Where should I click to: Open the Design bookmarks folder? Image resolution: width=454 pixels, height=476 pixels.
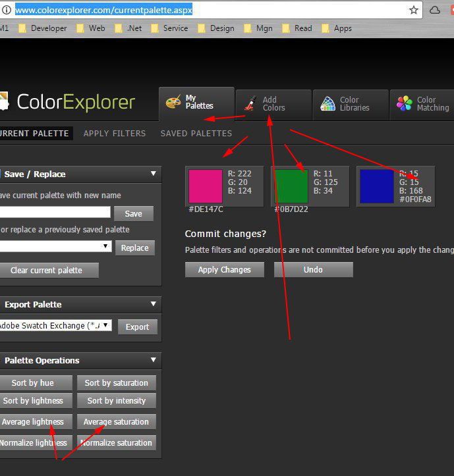(x=216, y=28)
